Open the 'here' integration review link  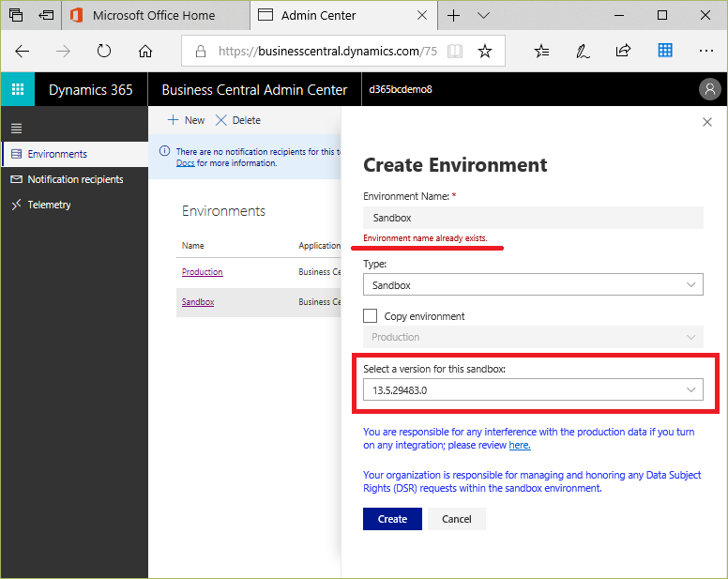pyautogui.click(x=520, y=445)
